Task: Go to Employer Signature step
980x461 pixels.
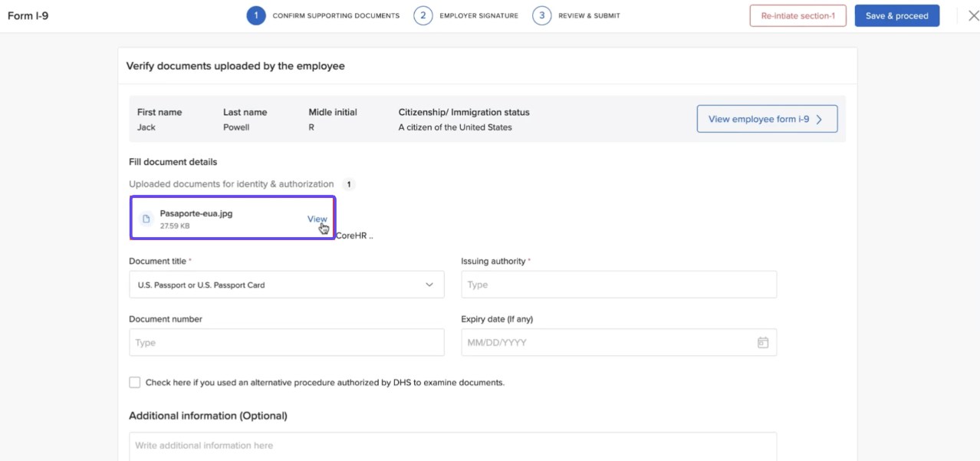Action: [x=478, y=16]
